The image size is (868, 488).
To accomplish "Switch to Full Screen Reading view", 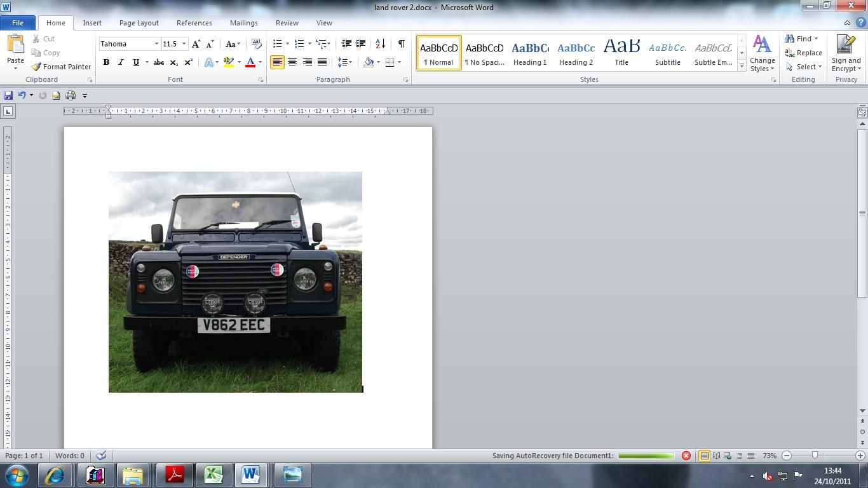I will point(716,456).
